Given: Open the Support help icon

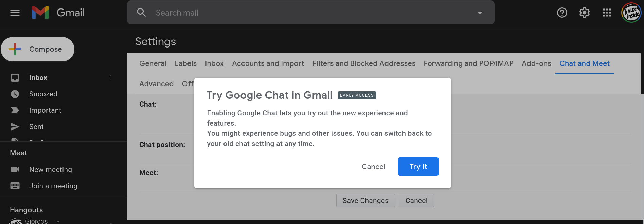Looking at the screenshot, I should click(562, 13).
